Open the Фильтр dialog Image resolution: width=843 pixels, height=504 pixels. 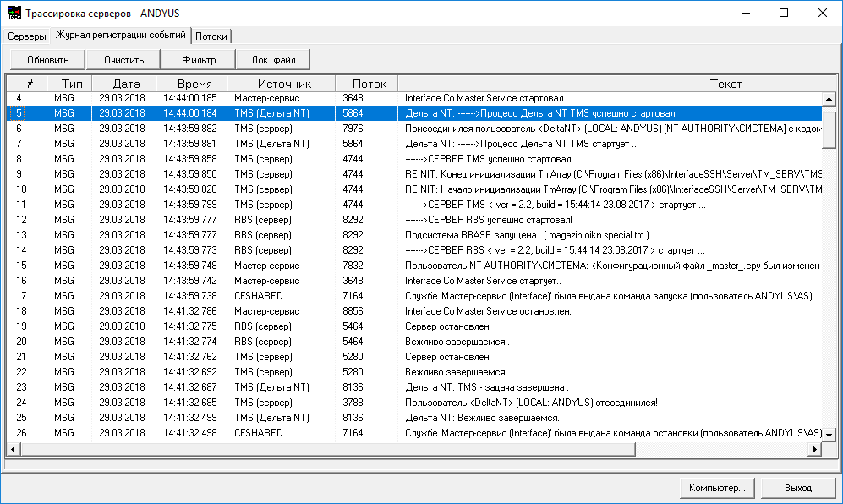(x=199, y=60)
